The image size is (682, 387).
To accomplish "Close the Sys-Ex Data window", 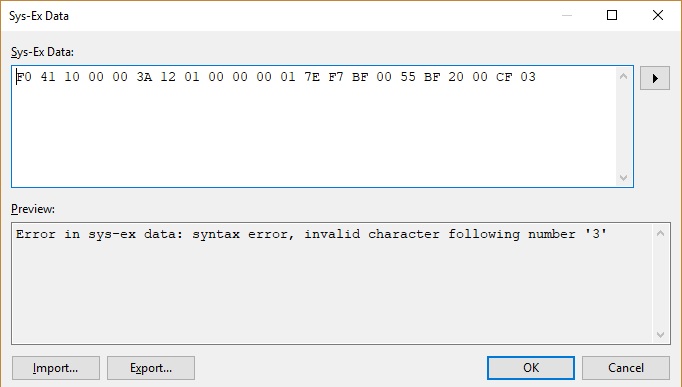I will [658, 15].
